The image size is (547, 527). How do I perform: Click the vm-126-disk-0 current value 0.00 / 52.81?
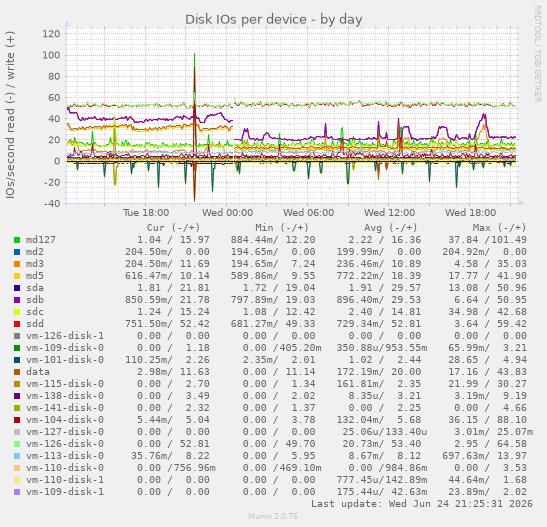(173, 444)
